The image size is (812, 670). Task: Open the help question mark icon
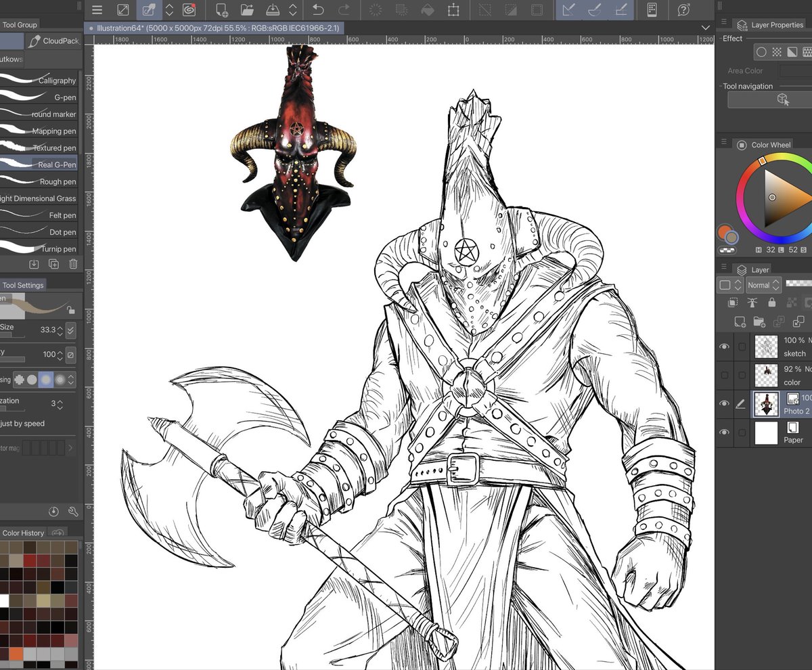(x=683, y=9)
